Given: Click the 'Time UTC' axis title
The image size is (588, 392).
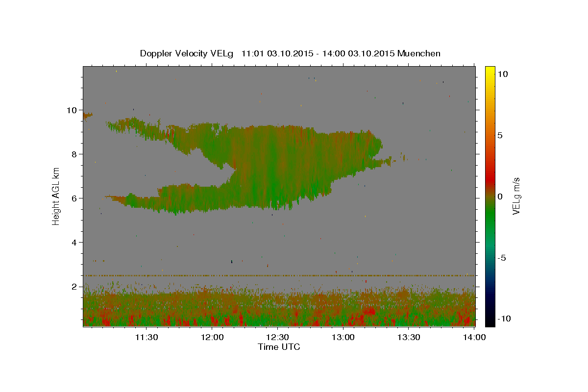Looking at the screenshot, I should click(279, 347).
